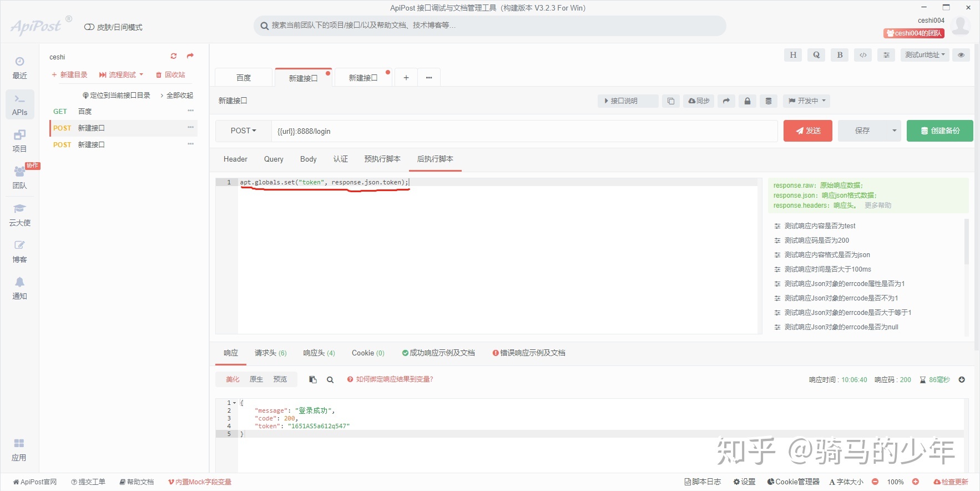Insert snippet 测试响应内容是否为test

[820, 226]
